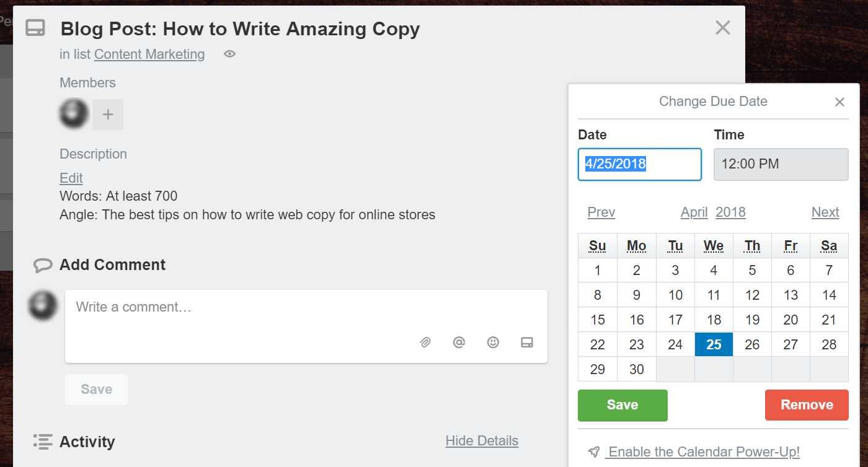868x467 pixels.
Task: Click the Write a comment text box
Action: pyautogui.click(x=306, y=308)
